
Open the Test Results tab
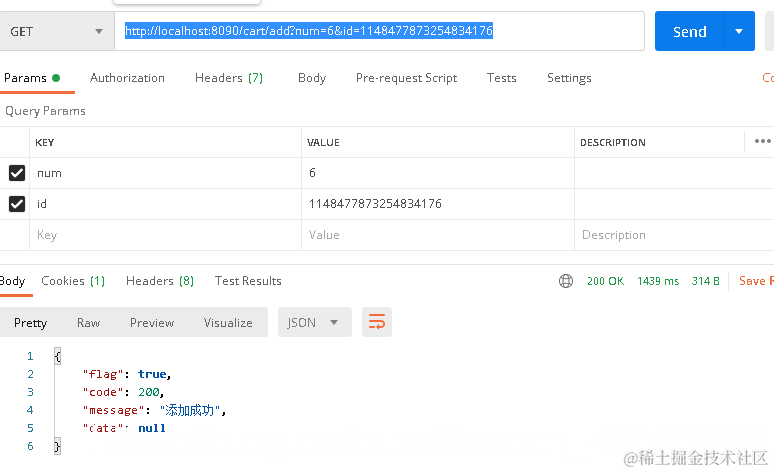pos(248,281)
